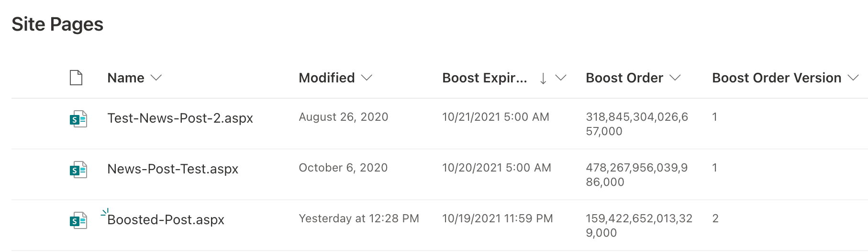
Task: Expand the Boost Expiry column chevron
Action: pyautogui.click(x=561, y=78)
